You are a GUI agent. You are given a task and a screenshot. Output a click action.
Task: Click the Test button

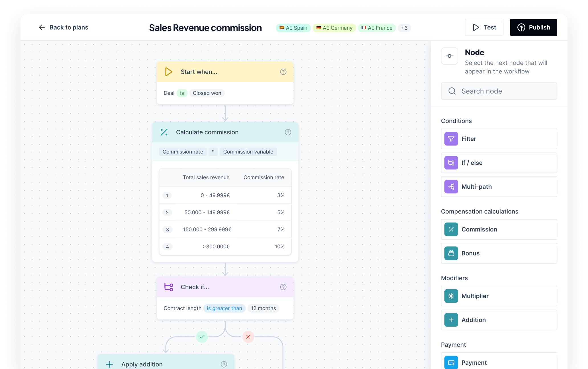[x=484, y=27]
